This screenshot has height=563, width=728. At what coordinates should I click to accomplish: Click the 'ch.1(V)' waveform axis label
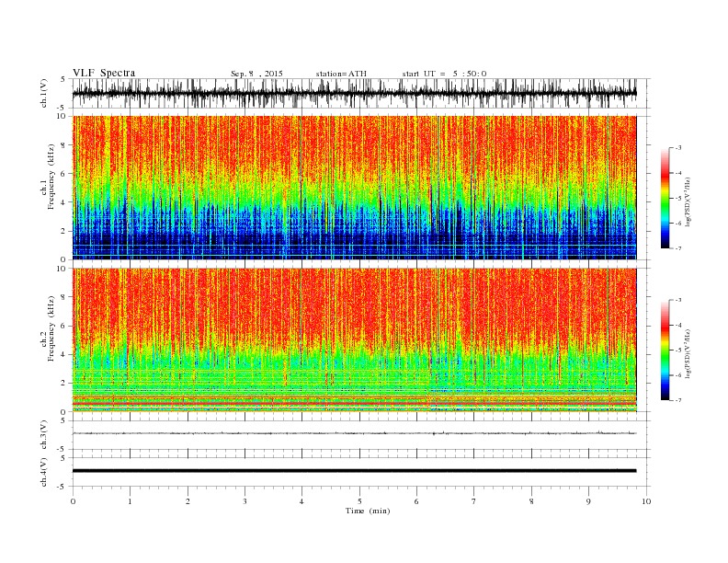pos(44,93)
